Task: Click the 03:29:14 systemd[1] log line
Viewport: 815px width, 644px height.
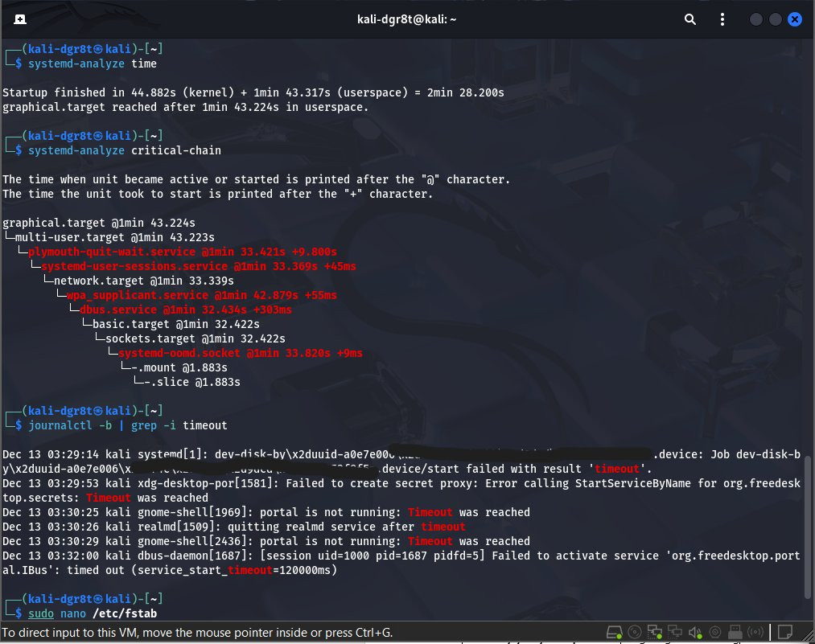Action: coord(401,461)
